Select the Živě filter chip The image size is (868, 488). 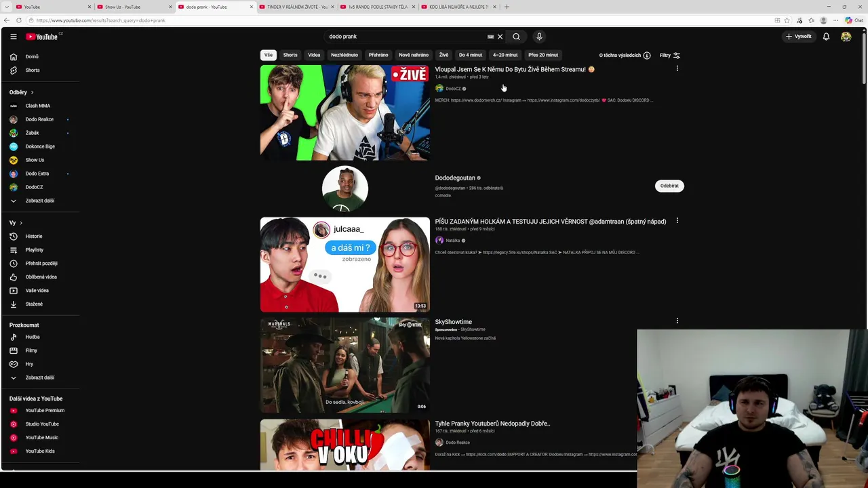click(443, 55)
